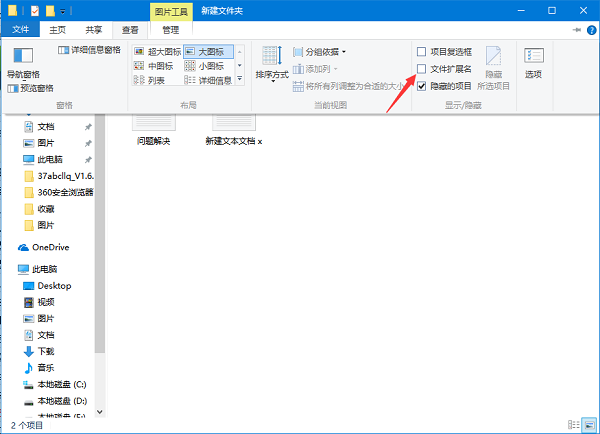Viewport: 600px width, 434px height.
Task: Open quick access toolbar customize dropdown
Action: 63,11
